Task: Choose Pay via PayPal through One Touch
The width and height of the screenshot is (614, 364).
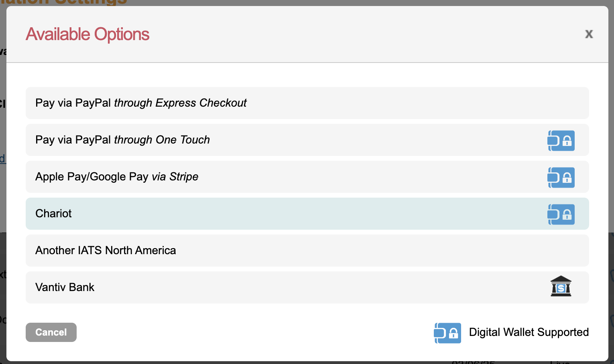Action: click(122, 140)
